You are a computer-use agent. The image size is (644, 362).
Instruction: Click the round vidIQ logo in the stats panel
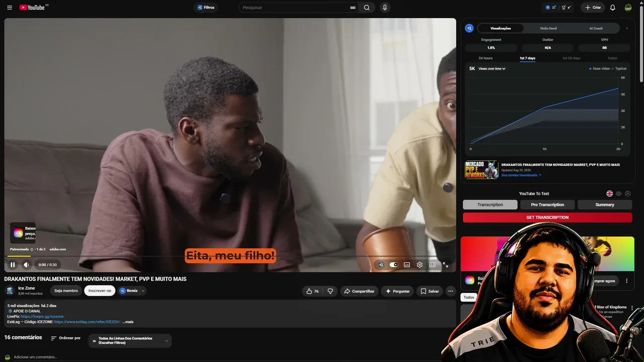click(469, 28)
